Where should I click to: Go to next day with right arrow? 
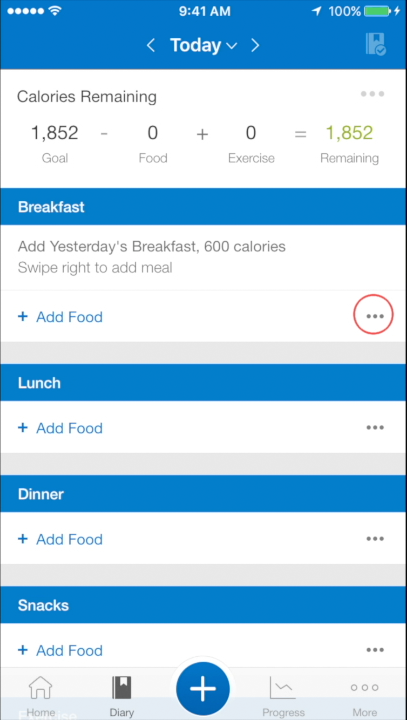(255, 45)
